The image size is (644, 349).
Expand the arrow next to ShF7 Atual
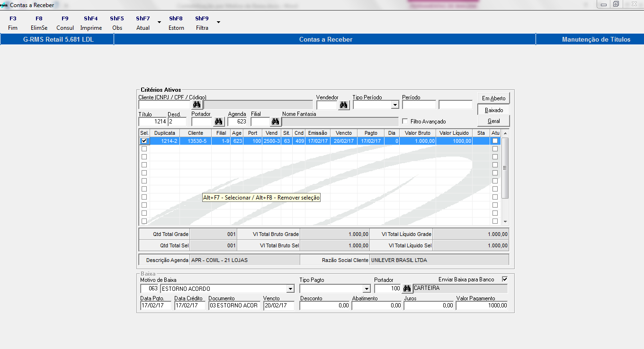click(159, 22)
